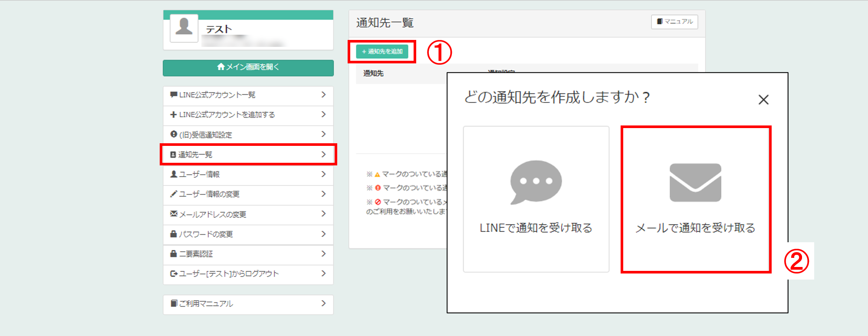Click the pencil icon beside ユーザー情報の変更

174,194
